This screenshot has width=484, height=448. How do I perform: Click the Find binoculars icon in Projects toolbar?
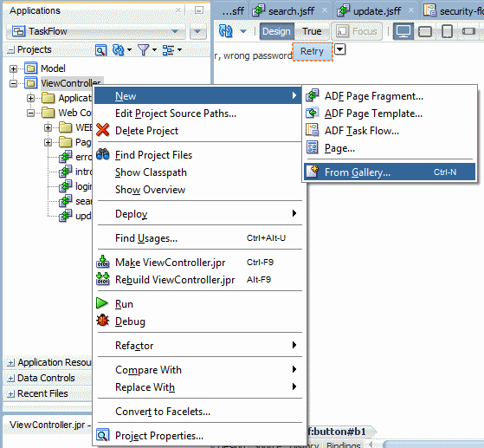click(100, 49)
